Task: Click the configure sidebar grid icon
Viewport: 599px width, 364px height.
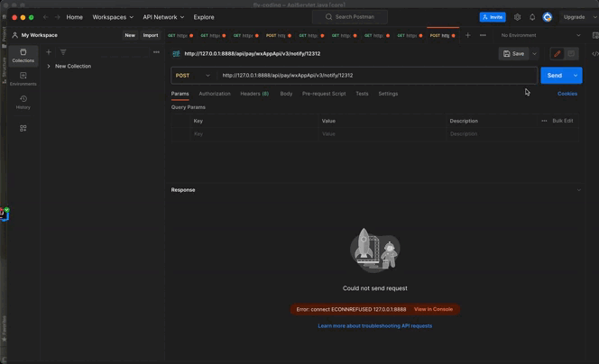Action: point(23,128)
